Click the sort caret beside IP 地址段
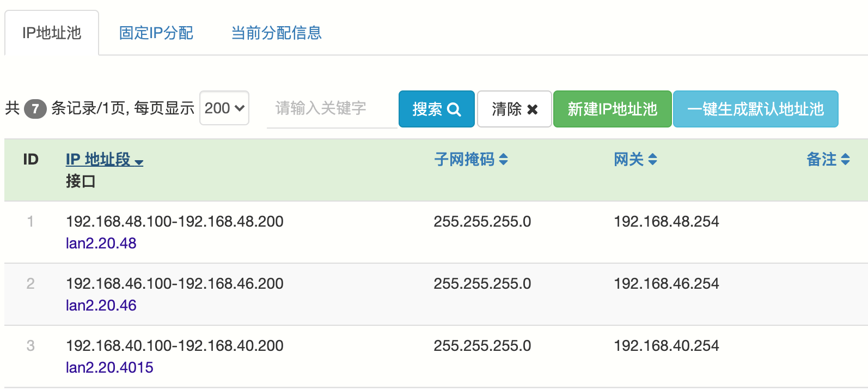 (x=139, y=162)
